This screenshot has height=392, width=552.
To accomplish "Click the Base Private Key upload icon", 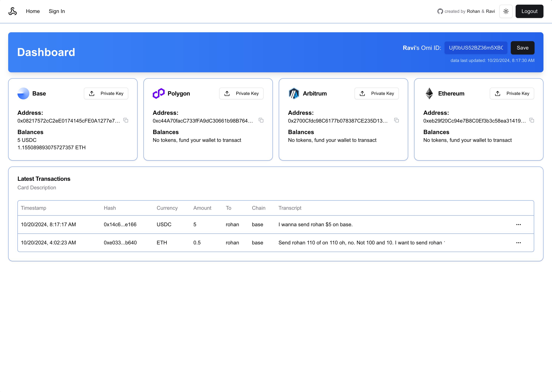I will pos(92,93).
